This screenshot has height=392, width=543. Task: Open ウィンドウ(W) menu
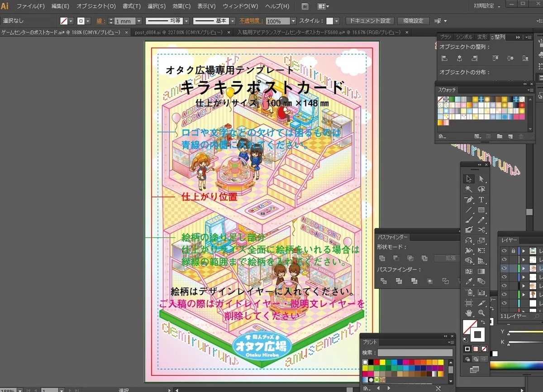pos(240,6)
